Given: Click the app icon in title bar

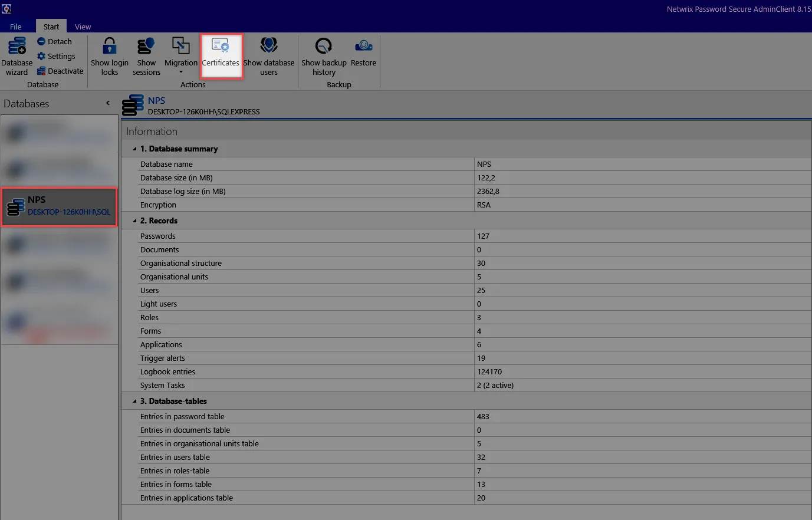Looking at the screenshot, I should (x=6, y=9).
